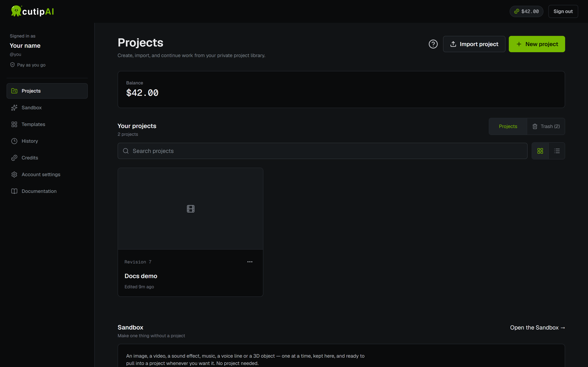Screen dimensions: 588x367
Task: Open Templates from the sidebar
Action: (47, 124)
